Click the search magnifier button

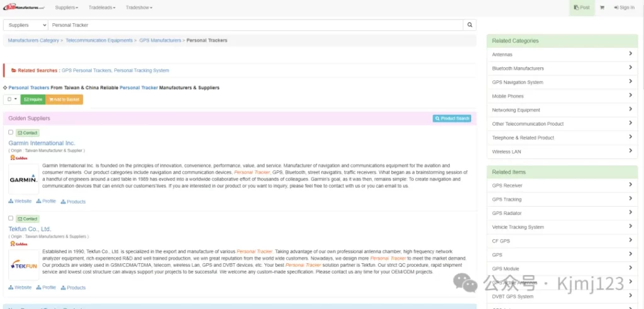click(x=470, y=25)
